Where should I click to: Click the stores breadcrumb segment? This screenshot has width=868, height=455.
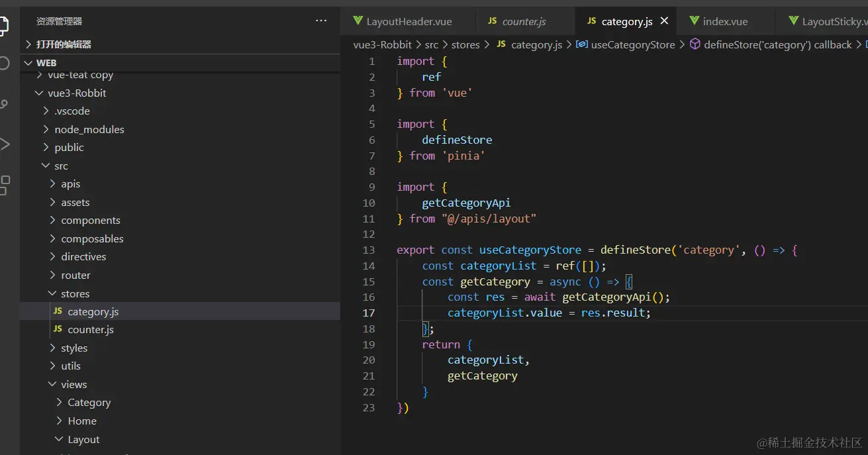465,45
